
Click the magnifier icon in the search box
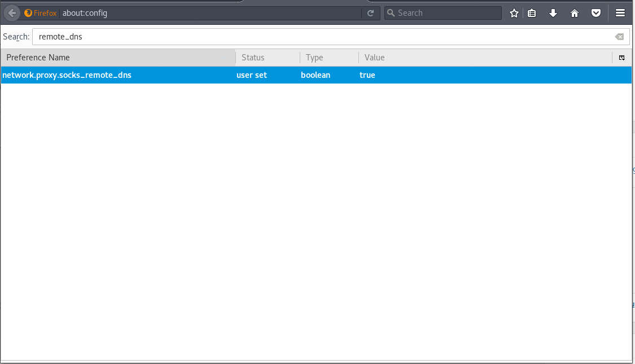(391, 13)
